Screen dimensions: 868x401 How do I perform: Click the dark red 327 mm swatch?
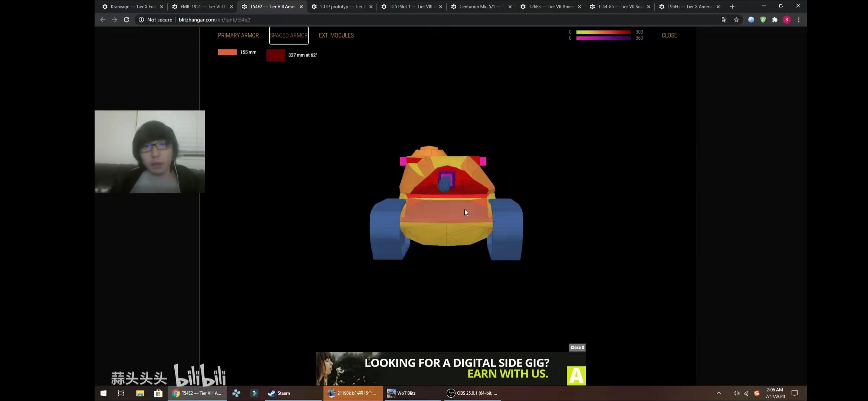pyautogui.click(x=276, y=55)
